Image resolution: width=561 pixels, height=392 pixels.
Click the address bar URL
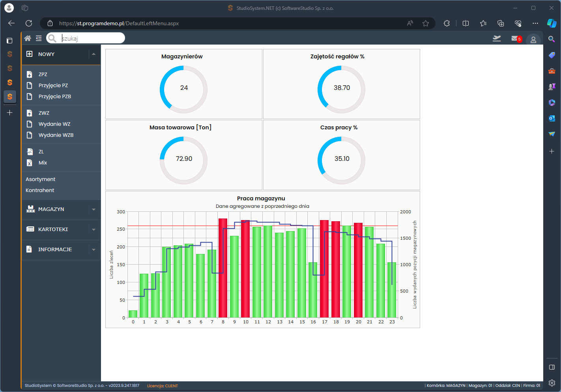[119, 23]
